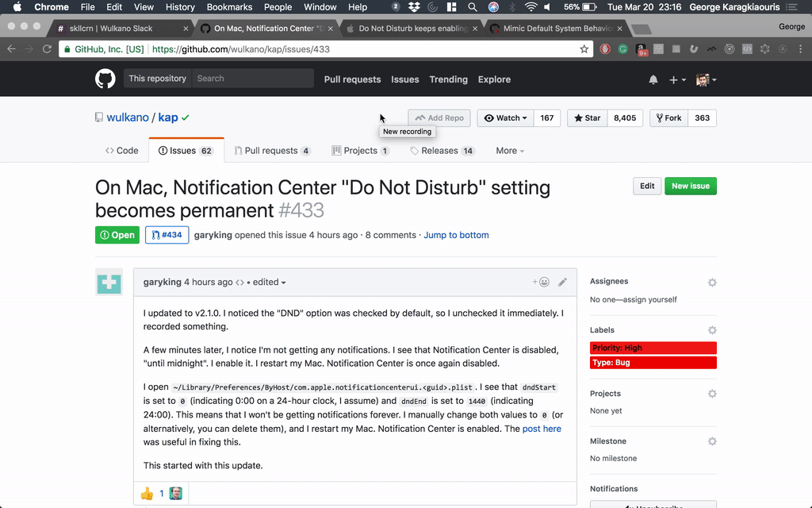Open the Chrome History menu

pyautogui.click(x=180, y=7)
